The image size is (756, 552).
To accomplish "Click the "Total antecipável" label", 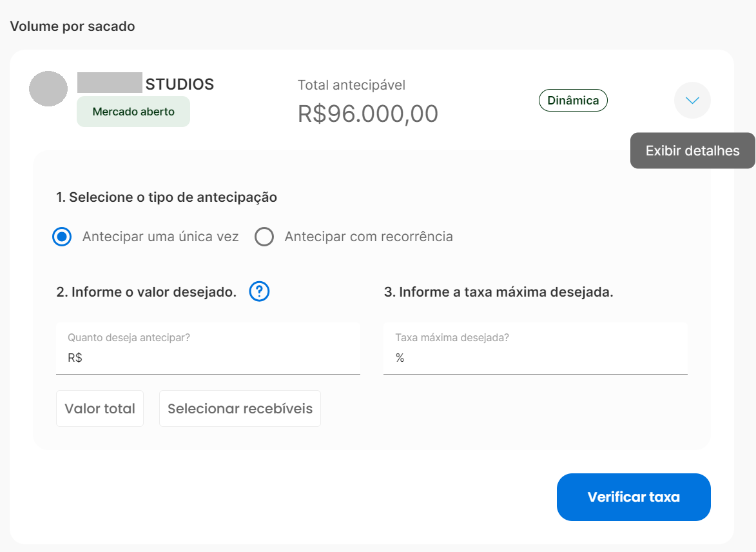I will click(x=351, y=85).
